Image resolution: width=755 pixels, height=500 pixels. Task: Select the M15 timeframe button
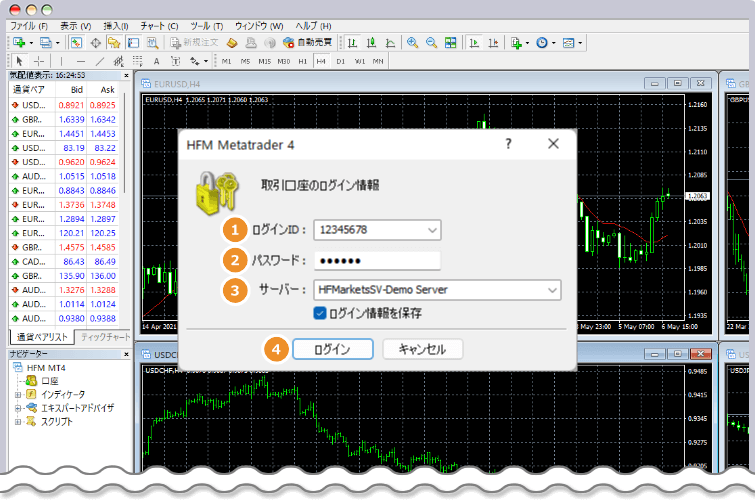click(x=264, y=61)
